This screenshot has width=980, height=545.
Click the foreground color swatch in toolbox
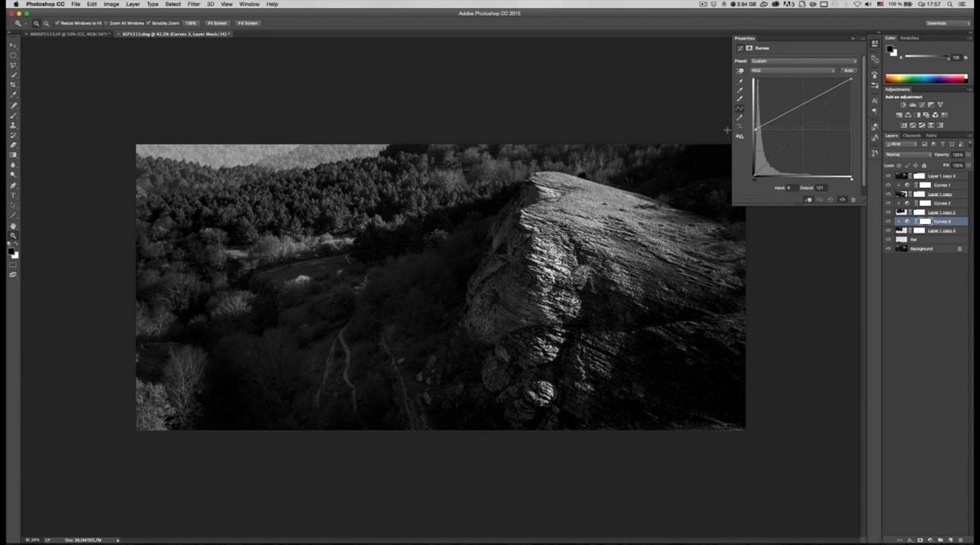(x=11, y=252)
